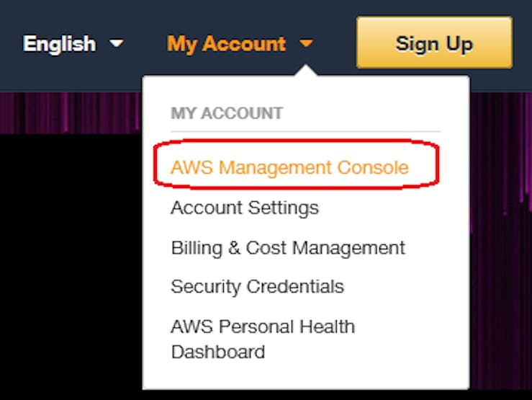
Task: Open AWS Management Console link
Action: click(289, 167)
